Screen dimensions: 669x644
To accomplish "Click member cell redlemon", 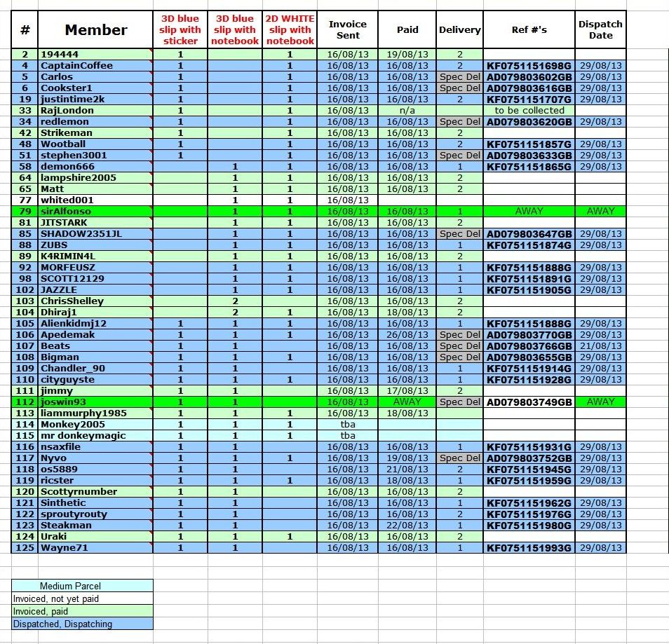I will coord(95,121).
